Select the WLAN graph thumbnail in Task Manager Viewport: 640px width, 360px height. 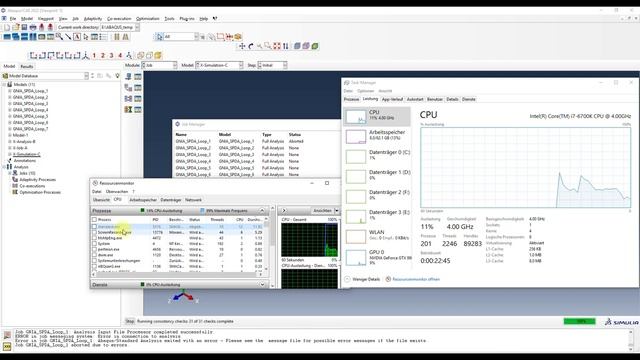[356, 236]
